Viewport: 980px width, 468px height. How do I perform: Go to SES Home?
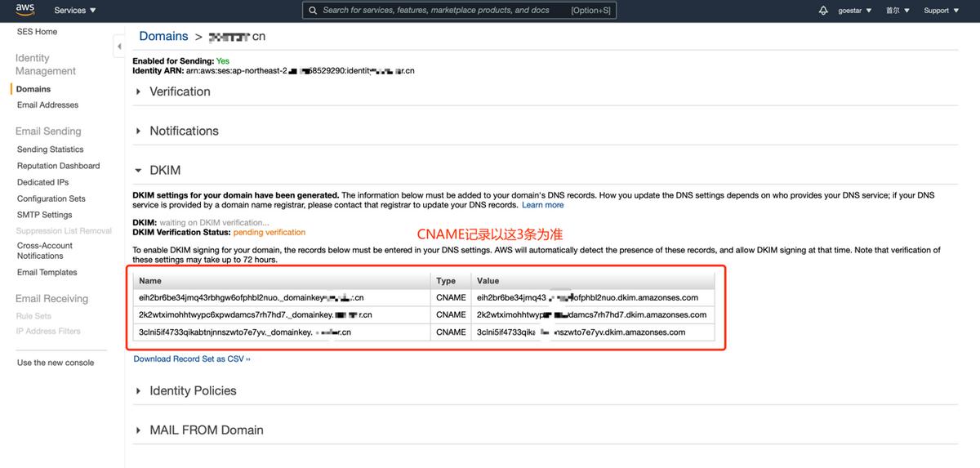click(x=37, y=32)
